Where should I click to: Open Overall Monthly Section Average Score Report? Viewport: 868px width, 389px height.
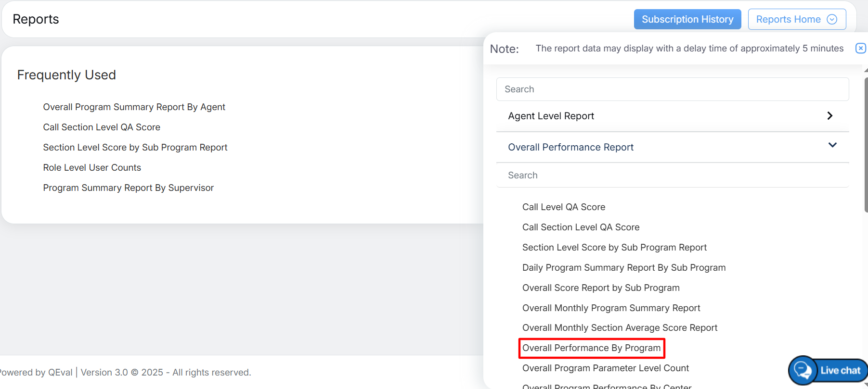coord(620,328)
